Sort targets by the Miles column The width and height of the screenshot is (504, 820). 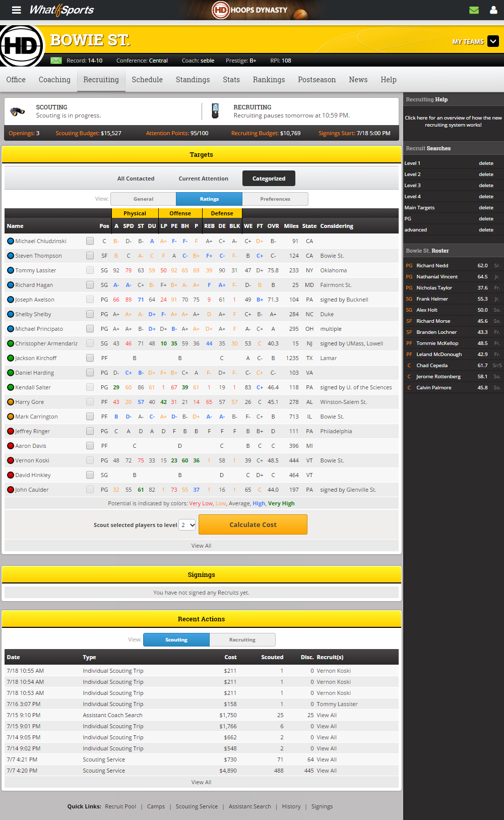point(291,226)
